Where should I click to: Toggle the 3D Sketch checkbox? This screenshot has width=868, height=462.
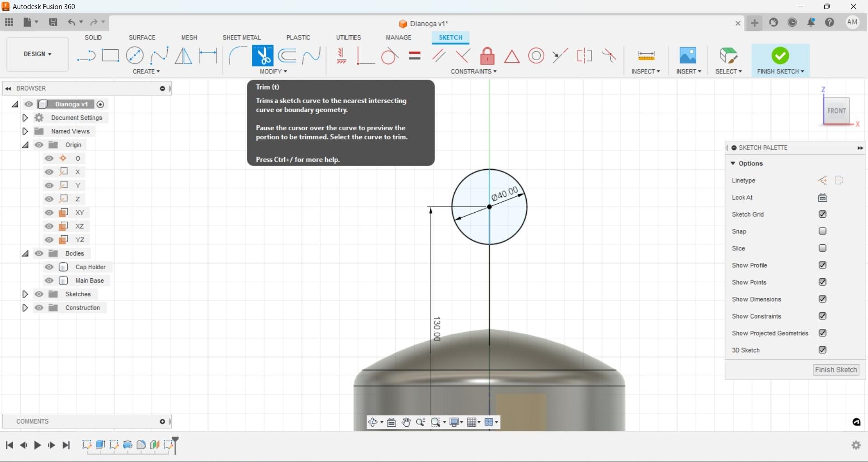click(x=822, y=350)
